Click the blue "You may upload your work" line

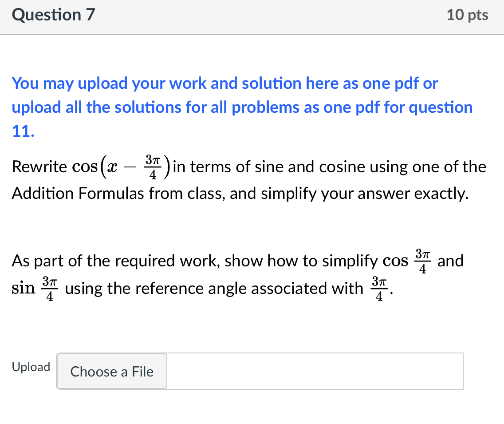224,83
